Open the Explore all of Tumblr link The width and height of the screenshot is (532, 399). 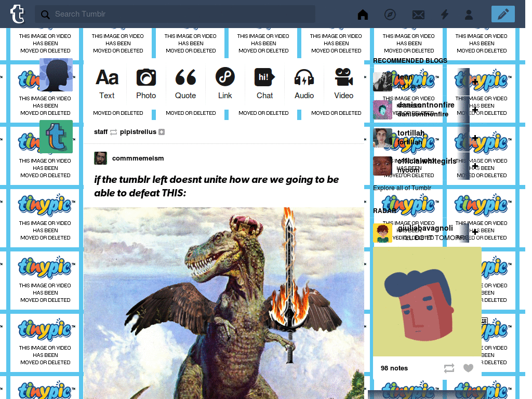click(x=402, y=188)
